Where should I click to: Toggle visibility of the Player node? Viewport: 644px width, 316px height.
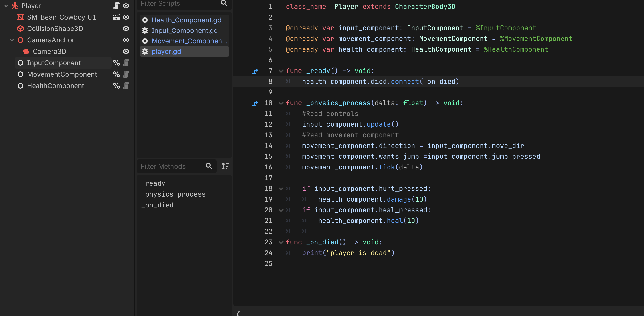coord(126,6)
